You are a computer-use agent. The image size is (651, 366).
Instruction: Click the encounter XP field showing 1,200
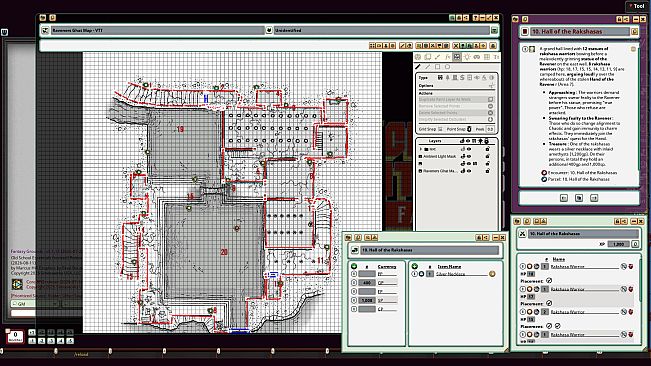click(x=619, y=244)
